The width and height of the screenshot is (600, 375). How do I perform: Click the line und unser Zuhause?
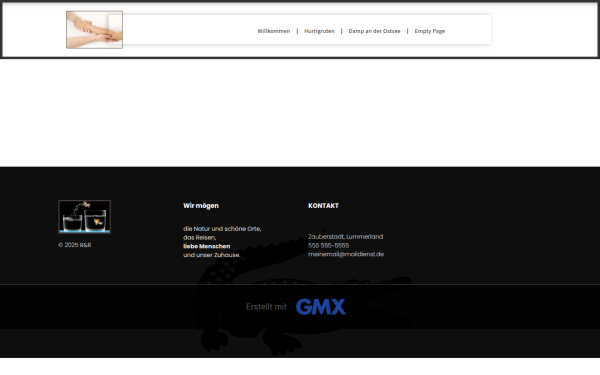pyautogui.click(x=212, y=255)
